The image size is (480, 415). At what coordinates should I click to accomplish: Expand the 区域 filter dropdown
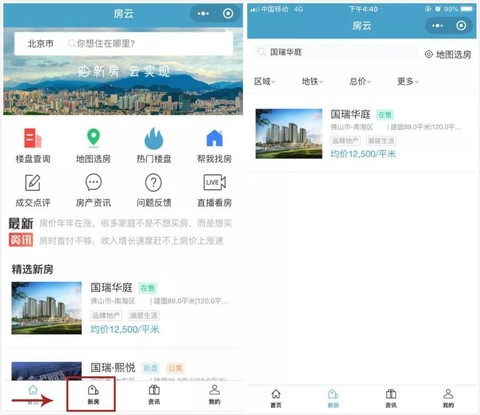[x=265, y=81]
